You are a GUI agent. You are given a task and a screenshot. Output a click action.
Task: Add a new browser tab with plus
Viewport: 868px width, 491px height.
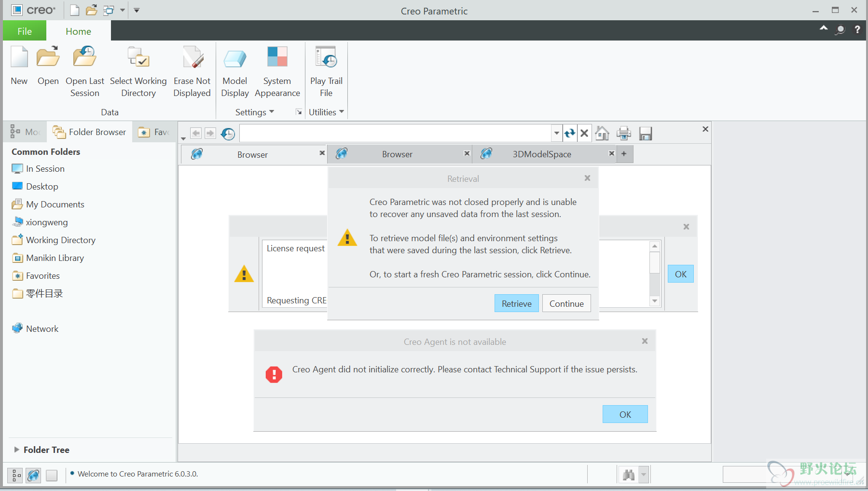[624, 153]
